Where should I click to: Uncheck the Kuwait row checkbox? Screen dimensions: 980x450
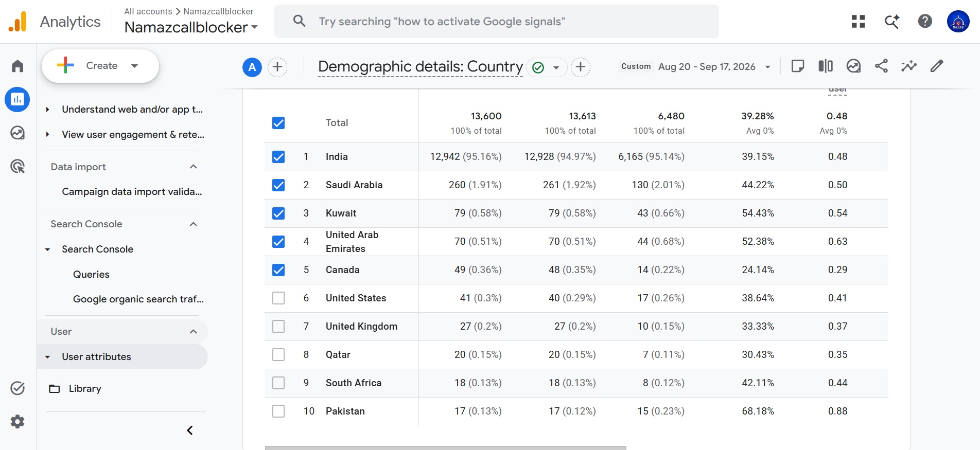coord(278,213)
